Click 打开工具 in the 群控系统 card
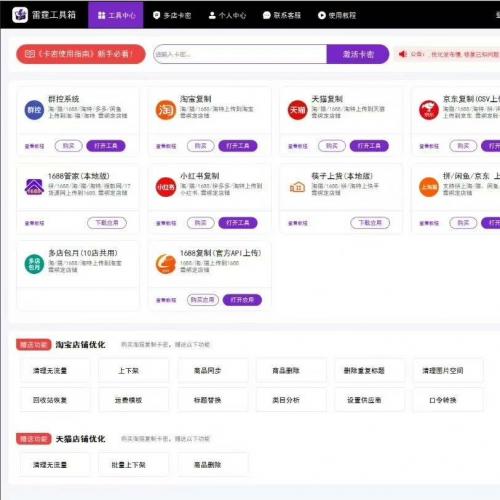The height and width of the screenshot is (500, 500). click(x=106, y=146)
